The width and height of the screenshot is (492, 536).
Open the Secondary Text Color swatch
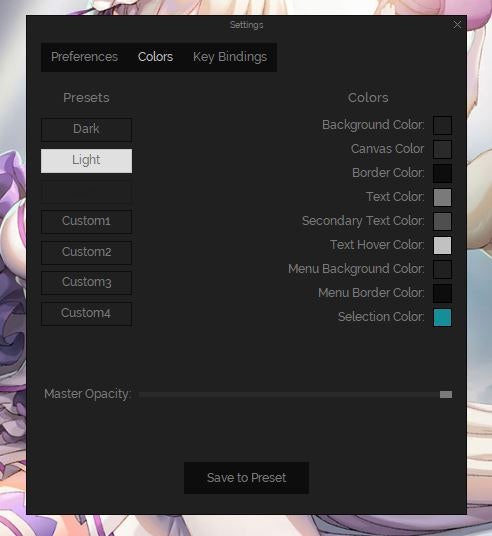coord(442,221)
